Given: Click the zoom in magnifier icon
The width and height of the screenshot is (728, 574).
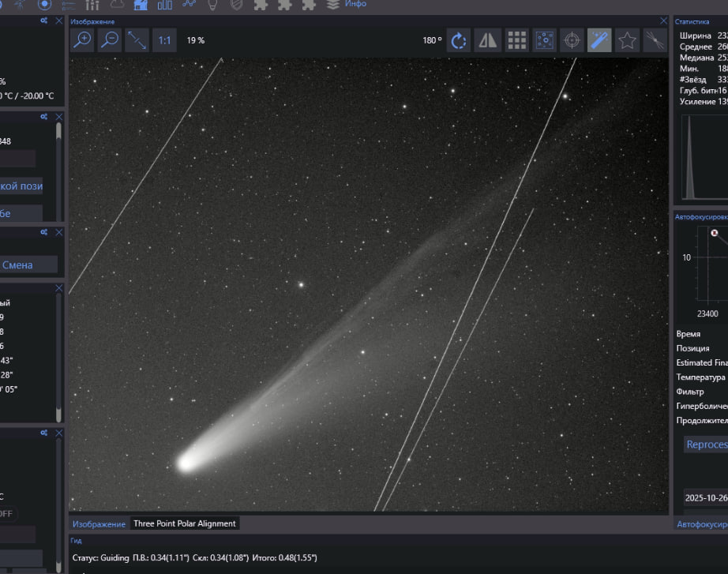Looking at the screenshot, I should [x=81, y=40].
